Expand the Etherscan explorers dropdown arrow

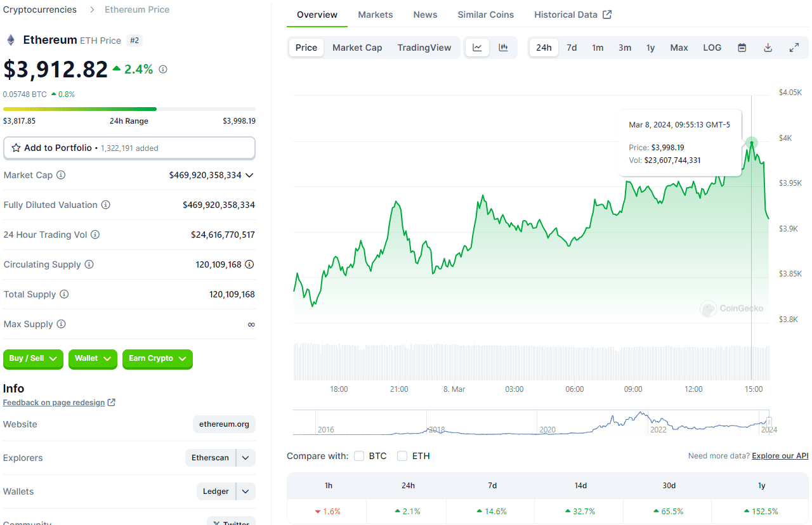click(246, 458)
